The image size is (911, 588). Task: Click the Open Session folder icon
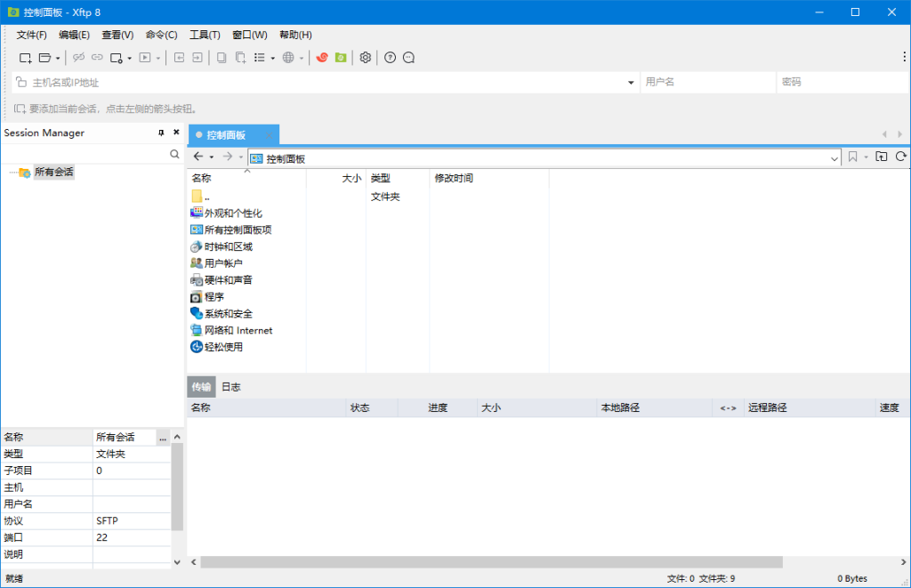click(x=44, y=58)
